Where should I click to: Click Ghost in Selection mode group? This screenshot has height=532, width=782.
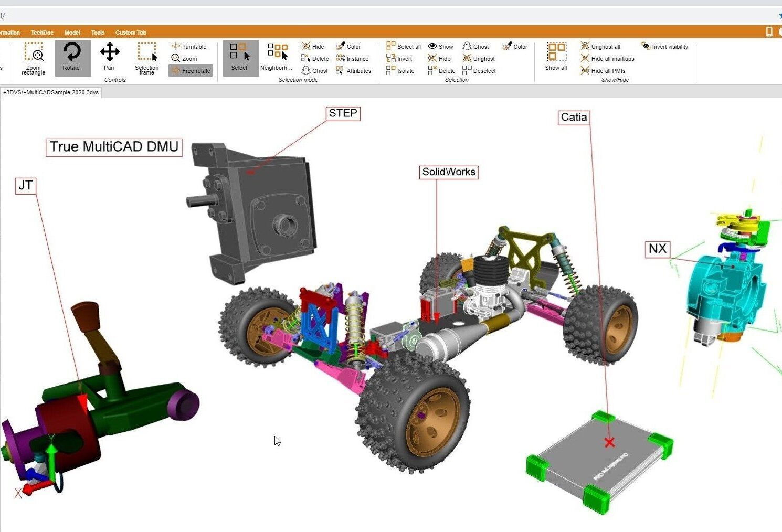[314, 71]
